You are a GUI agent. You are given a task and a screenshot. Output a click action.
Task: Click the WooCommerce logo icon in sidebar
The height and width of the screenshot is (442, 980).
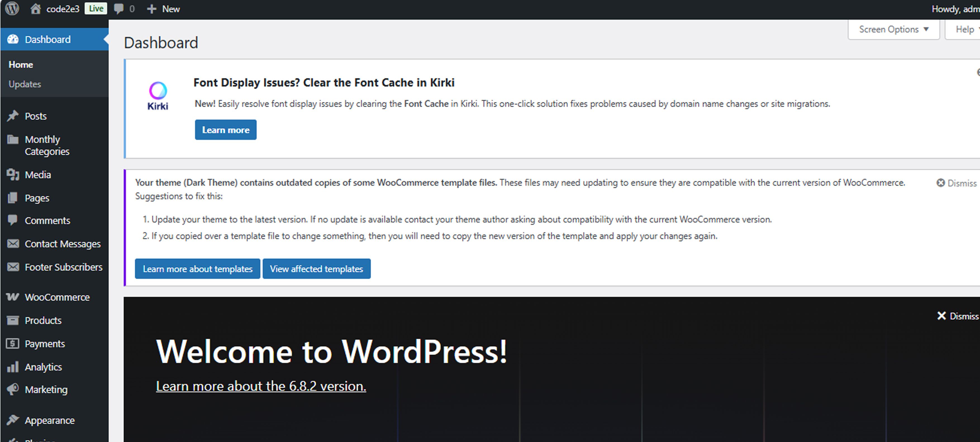[13, 297]
